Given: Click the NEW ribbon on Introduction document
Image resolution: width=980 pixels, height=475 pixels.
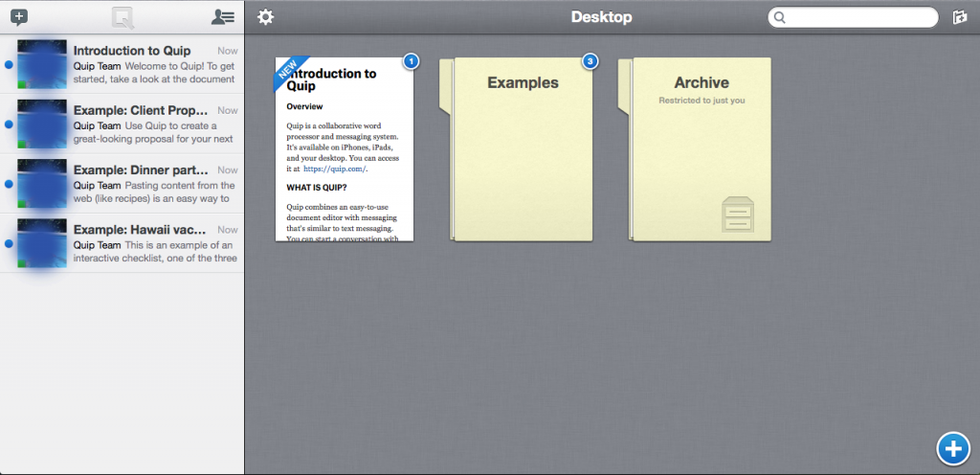Looking at the screenshot, I should (289, 72).
